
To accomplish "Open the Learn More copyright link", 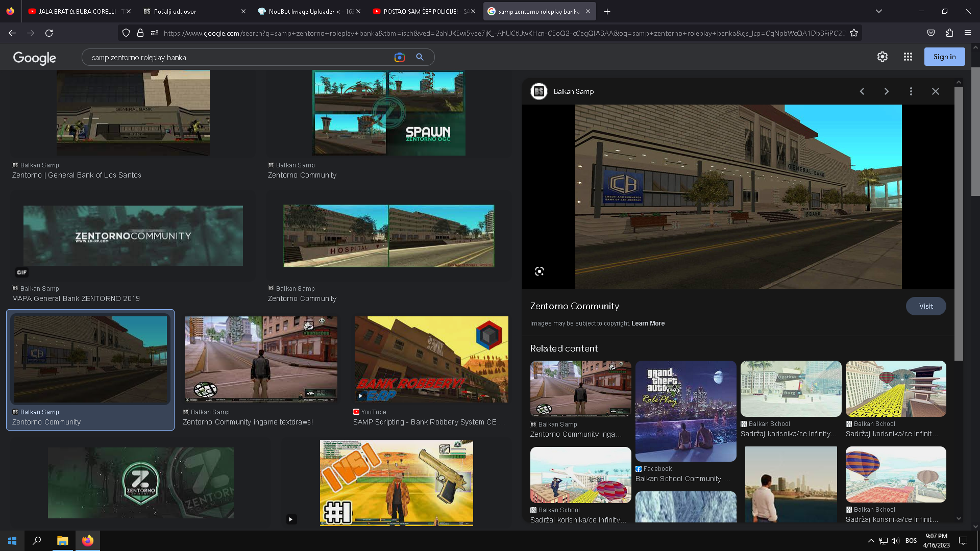I will click(648, 323).
